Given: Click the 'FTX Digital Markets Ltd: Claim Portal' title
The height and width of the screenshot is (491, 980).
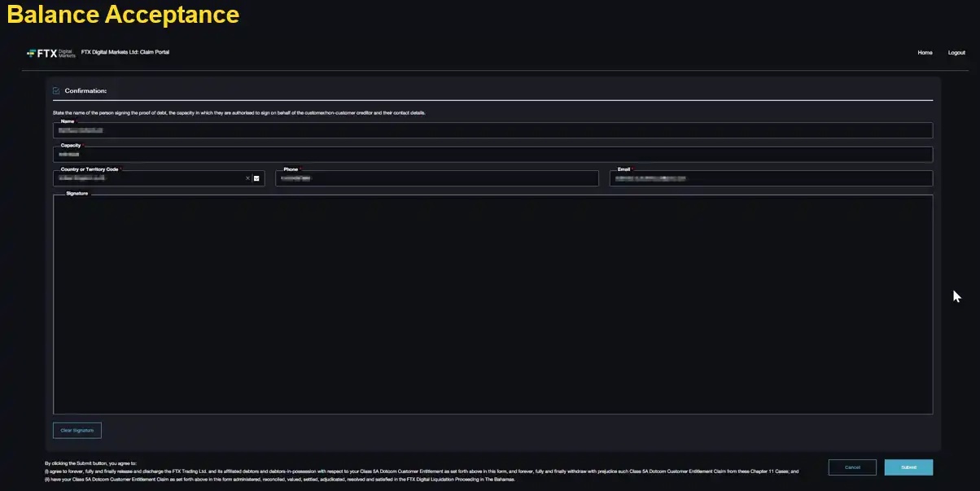Looking at the screenshot, I should tap(125, 52).
